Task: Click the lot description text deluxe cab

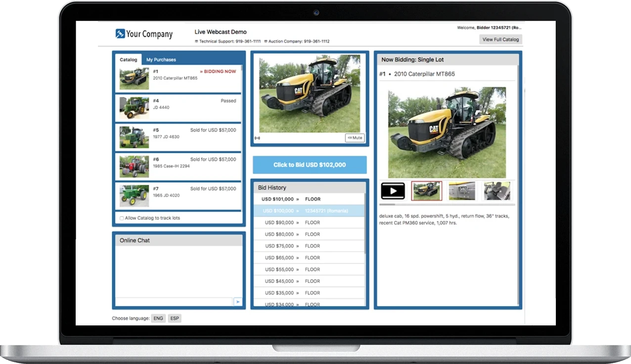Action: tap(444, 220)
